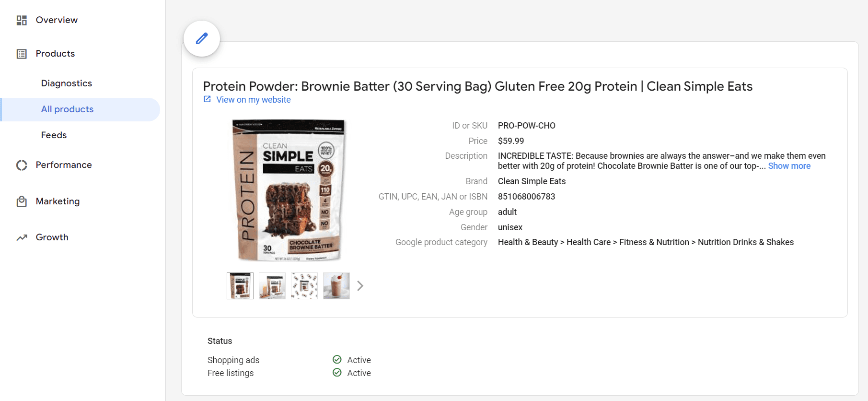Click the main Brownie Batter product image

point(289,190)
